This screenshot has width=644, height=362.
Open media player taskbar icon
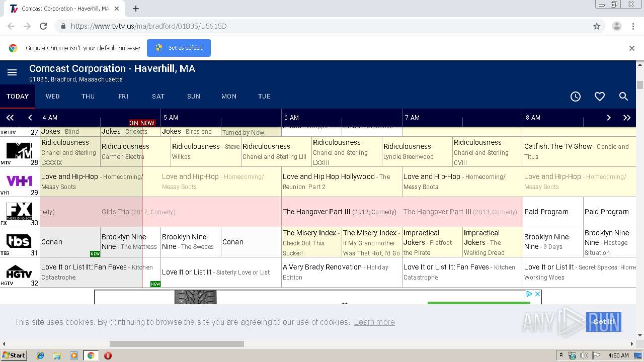[x=74, y=355]
